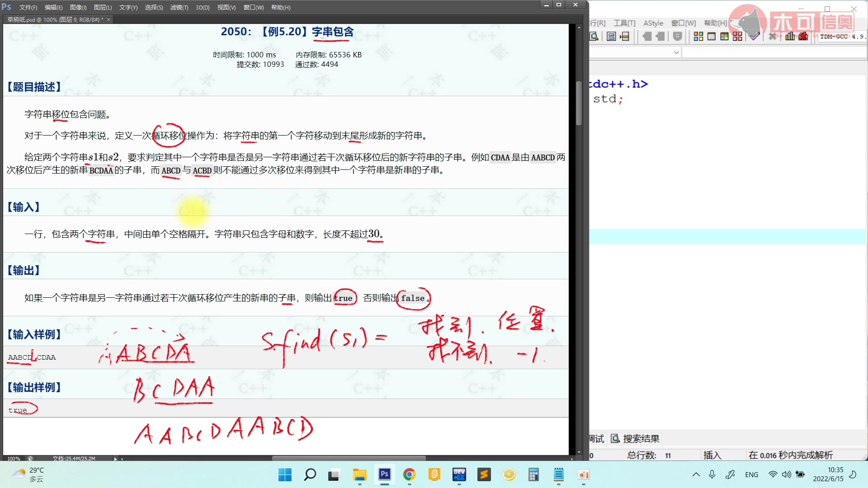Open the 滤镜(T) menu in Photoshop
The image size is (868, 488).
click(178, 7)
